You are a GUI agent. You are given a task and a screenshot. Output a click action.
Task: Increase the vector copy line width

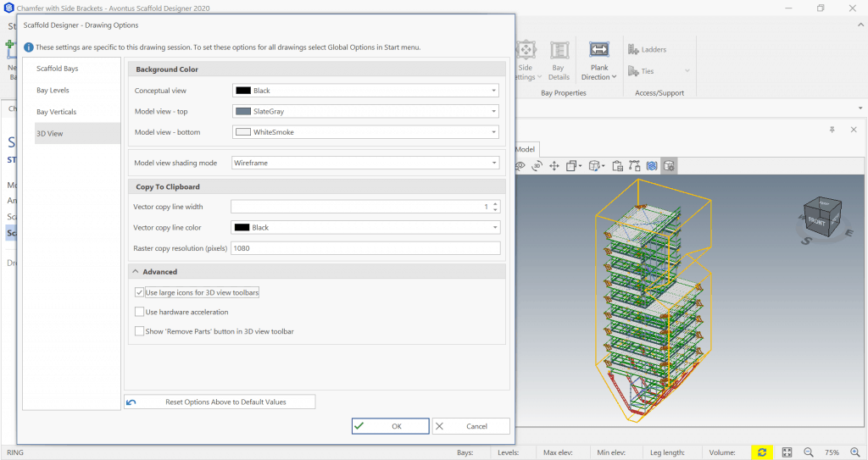pyautogui.click(x=495, y=203)
